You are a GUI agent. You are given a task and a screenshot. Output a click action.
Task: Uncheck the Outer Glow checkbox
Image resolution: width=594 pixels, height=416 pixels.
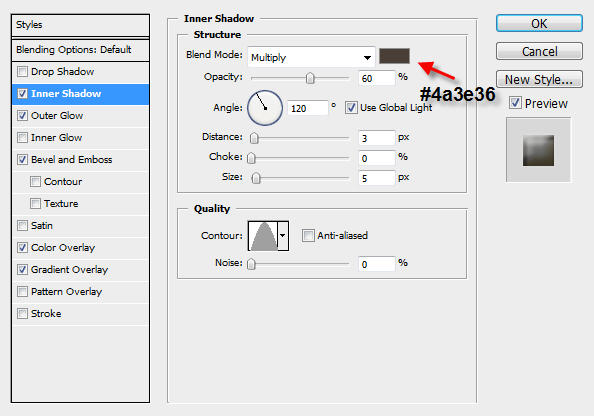[x=23, y=116]
